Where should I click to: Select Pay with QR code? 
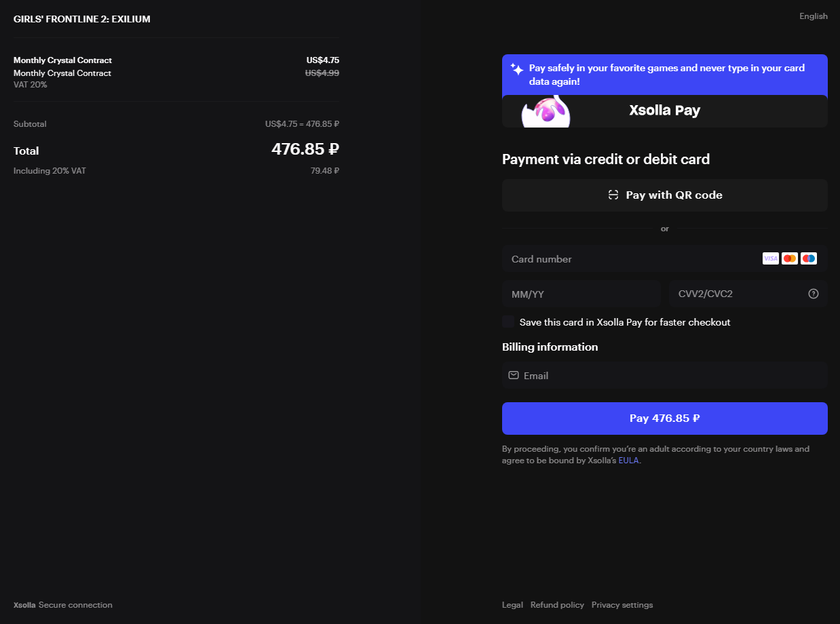click(x=665, y=195)
